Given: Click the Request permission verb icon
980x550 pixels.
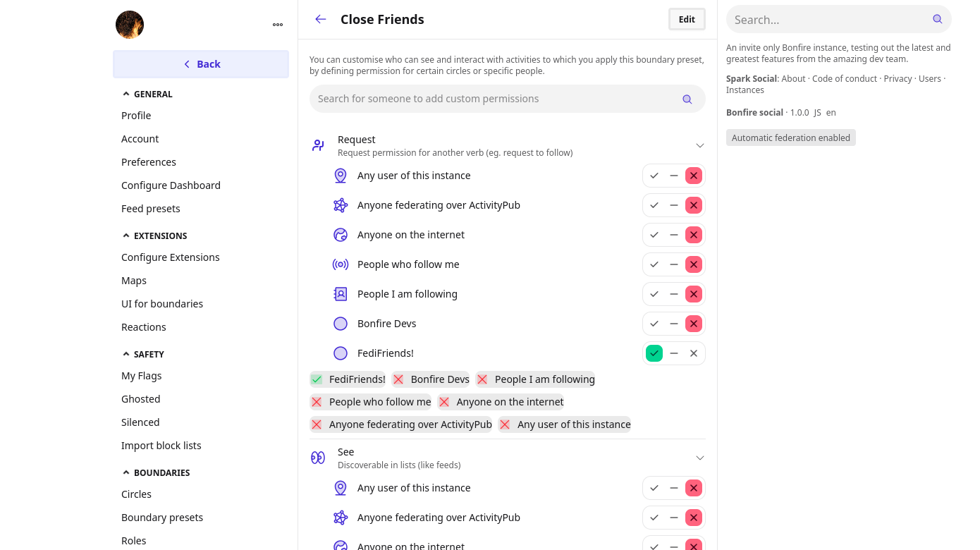Looking at the screenshot, I should click(x=318, y=145).
